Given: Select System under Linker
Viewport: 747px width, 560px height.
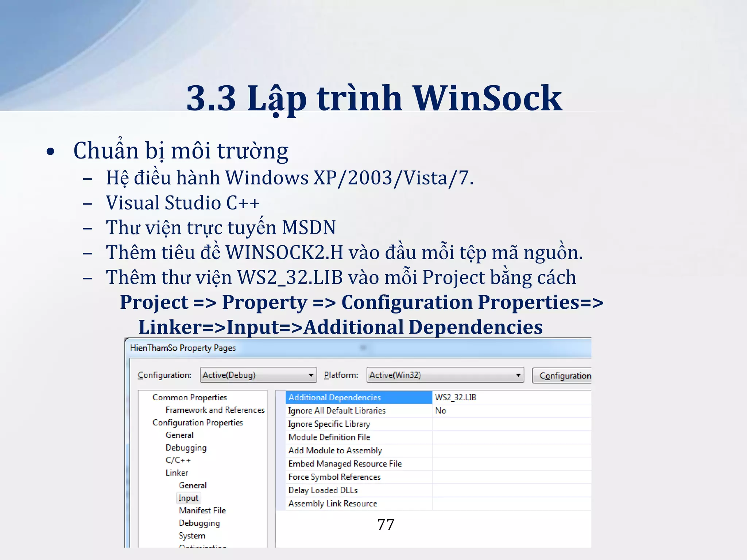Looking at the screenshot, I should 192,536.
